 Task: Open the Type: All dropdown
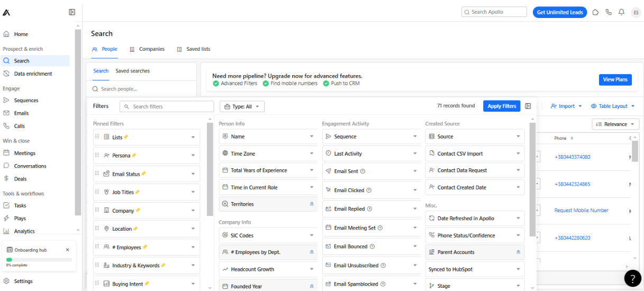coord(242,106)
